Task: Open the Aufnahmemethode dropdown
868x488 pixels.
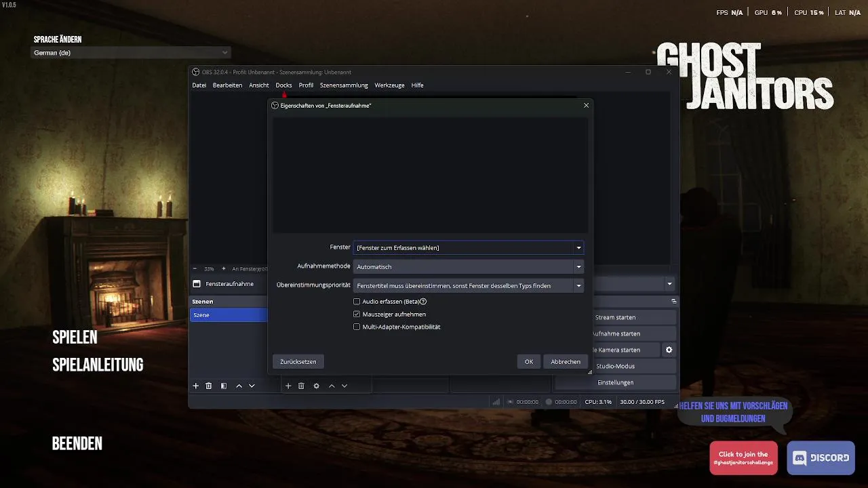Action: (x=469, y=266)
